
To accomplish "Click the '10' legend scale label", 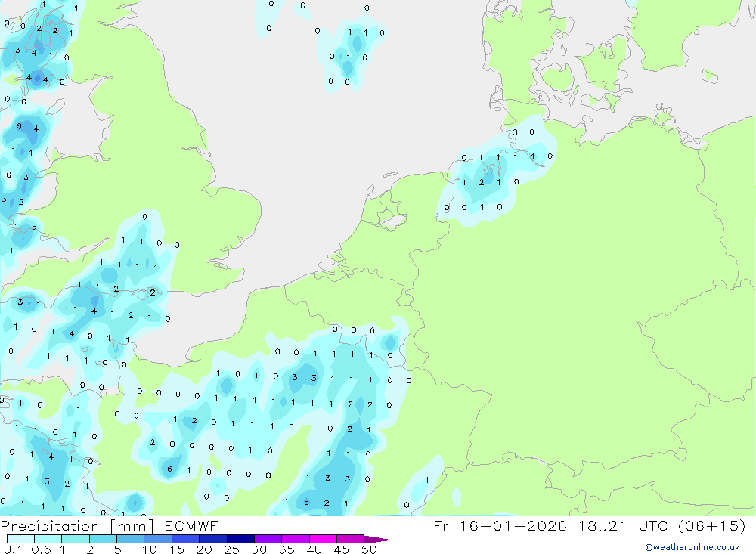I will click(149, 549).
